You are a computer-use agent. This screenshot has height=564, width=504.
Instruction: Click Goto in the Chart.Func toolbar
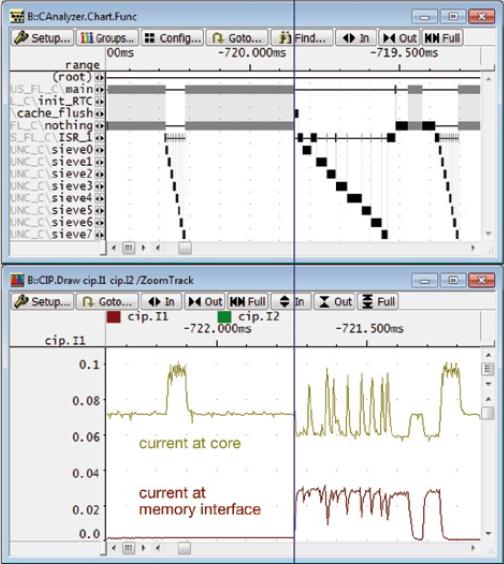pos(237,38)
